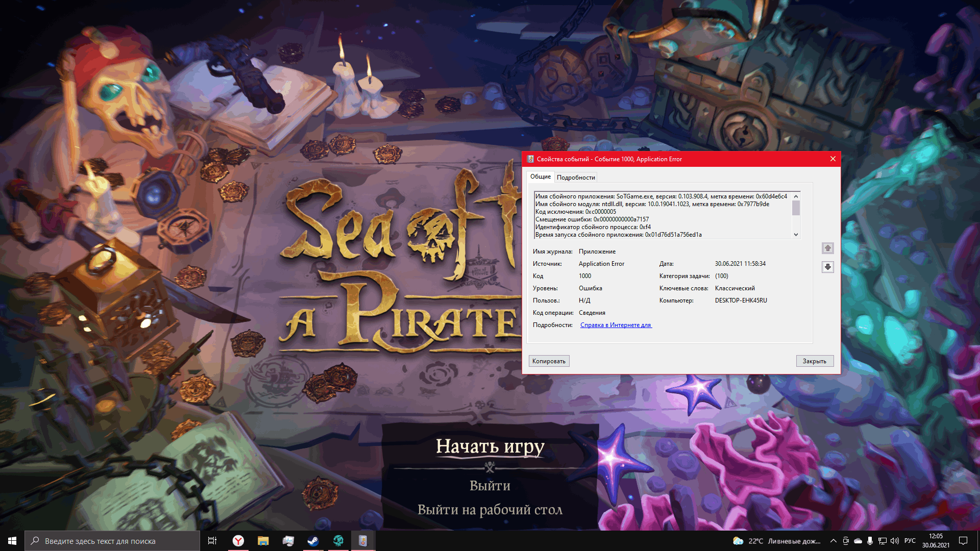Open Steam from the taskbar
Viewport: 980px width, 551px height.
click(313, 541)
